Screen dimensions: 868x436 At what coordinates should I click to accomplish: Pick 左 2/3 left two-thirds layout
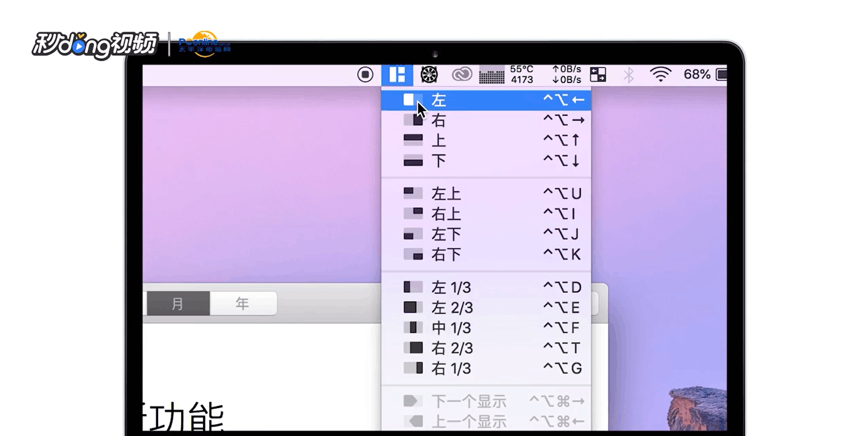(x=486, y=308)
